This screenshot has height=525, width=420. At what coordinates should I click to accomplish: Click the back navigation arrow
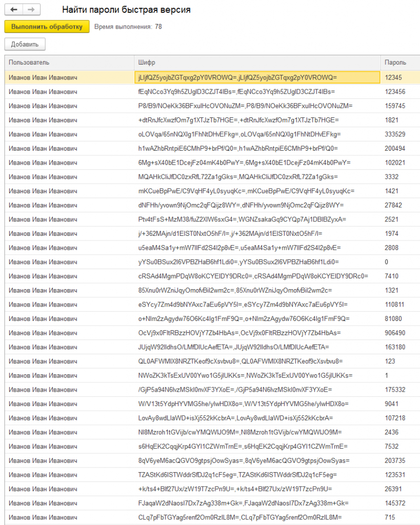tap(13, 10)
